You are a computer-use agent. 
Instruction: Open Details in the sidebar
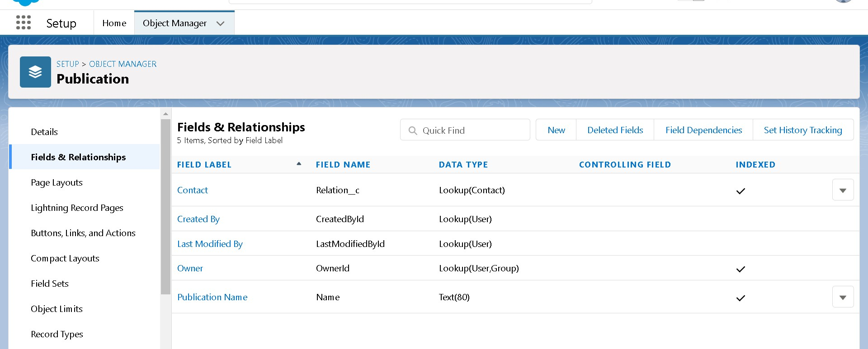point(44,132)
